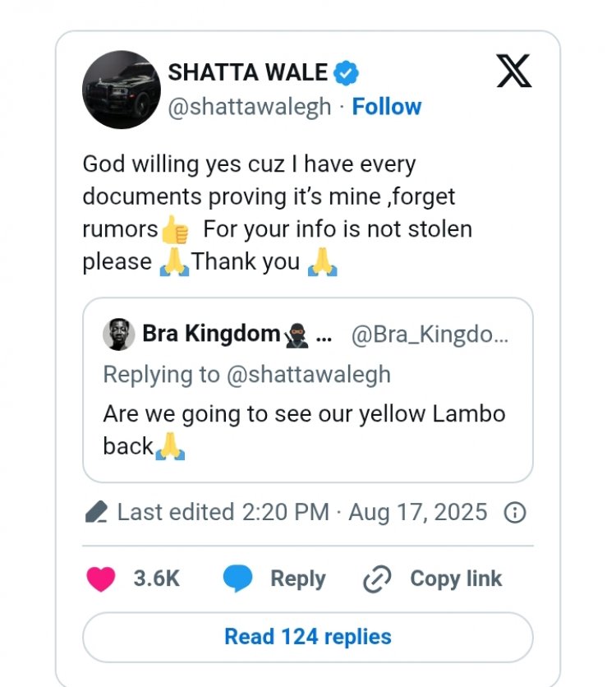Open the Aug 17, 2025 timestamp

tap(417, 513)
